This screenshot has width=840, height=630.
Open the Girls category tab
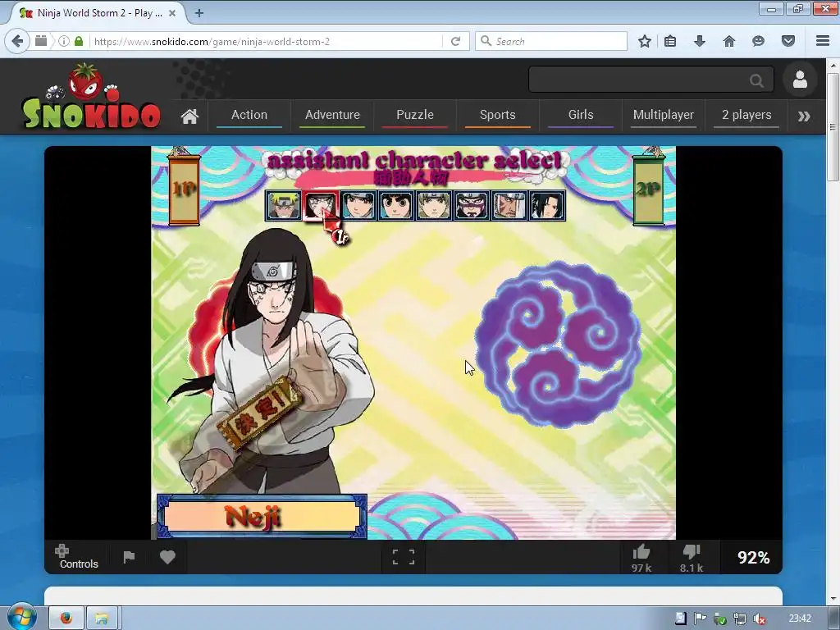click(581, 115)
